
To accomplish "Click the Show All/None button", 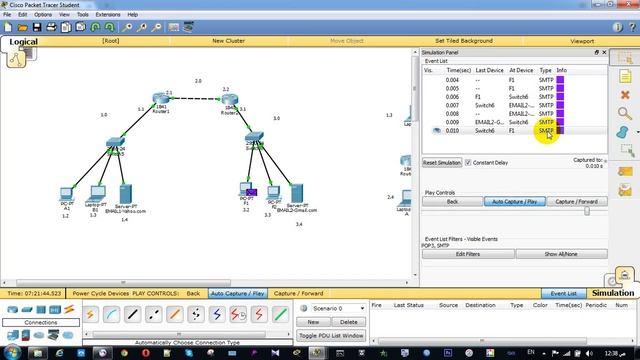I will (561, 254).
